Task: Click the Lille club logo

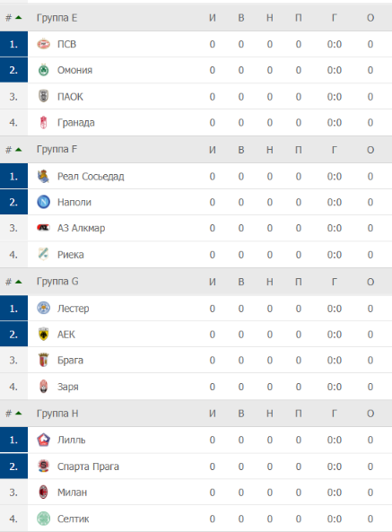Action: point(43,440)
